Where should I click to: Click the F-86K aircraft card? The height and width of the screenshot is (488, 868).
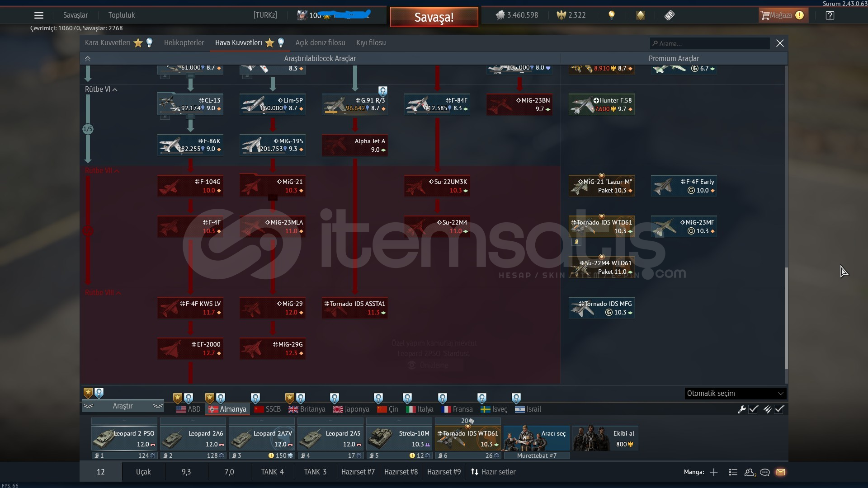(190, 145)
